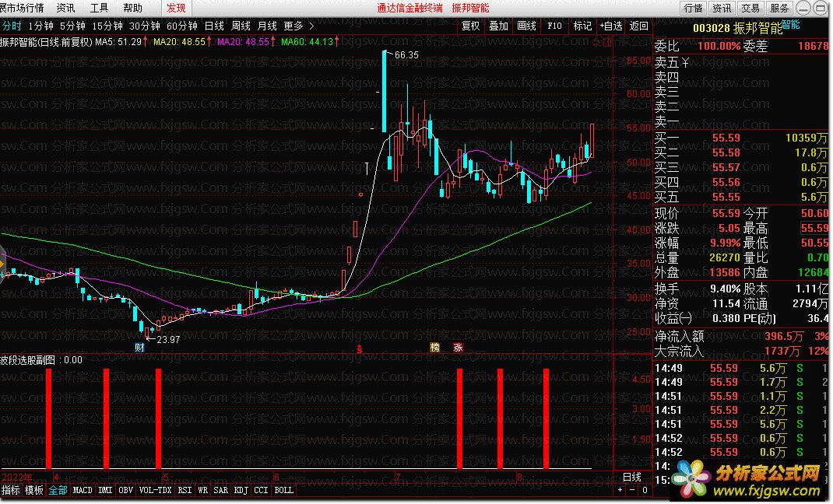Select the 1分钟 period tab

click(x=41, y=26)
